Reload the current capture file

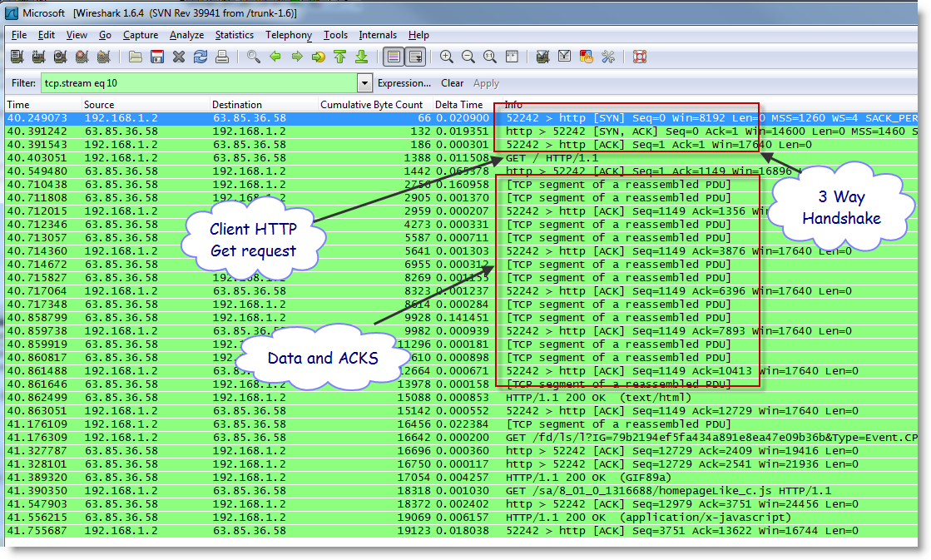201,57
